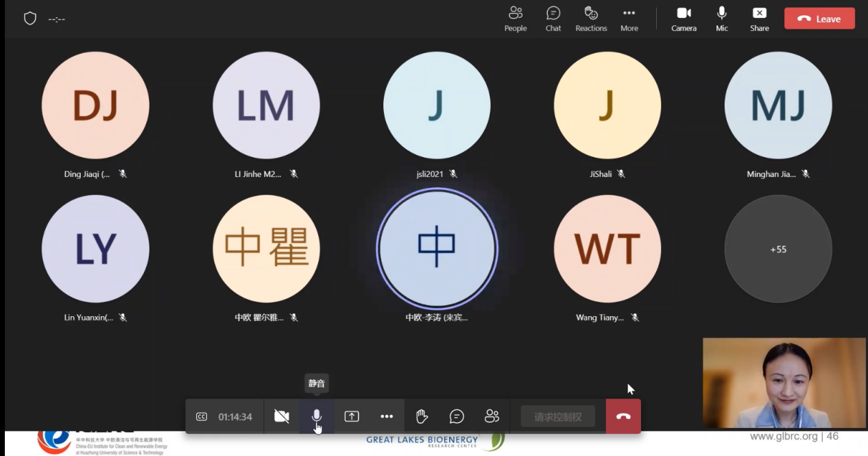Mute microphone in the bottom toolbar
The image size is (868, 456).
[317, 416]
